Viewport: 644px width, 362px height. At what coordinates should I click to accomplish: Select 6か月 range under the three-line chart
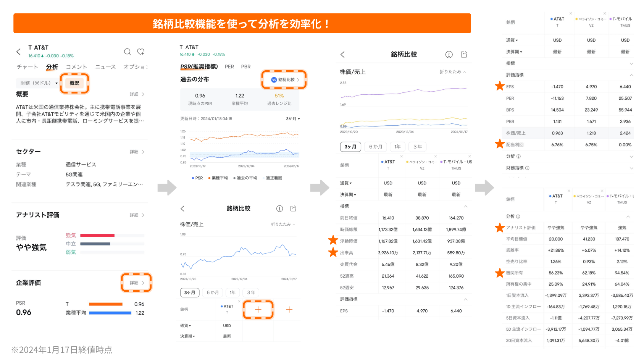[376, 147]
